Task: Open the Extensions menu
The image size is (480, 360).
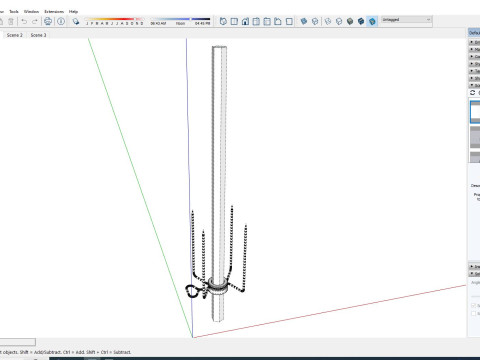Action: (x=54, y=12)
